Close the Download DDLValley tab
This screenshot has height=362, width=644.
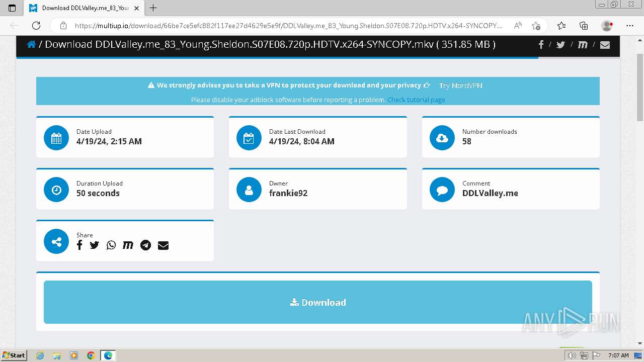click(136, 8)
